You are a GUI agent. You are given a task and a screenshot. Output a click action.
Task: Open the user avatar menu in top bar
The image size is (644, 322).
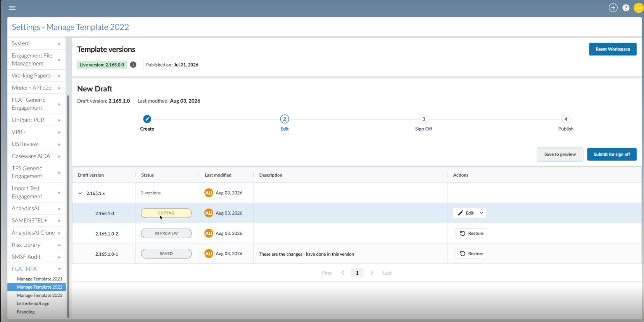click(x=638, y=8)
